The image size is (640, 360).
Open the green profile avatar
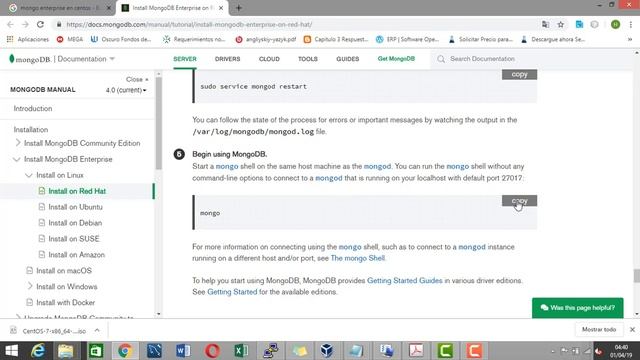(x=616, y=24)
